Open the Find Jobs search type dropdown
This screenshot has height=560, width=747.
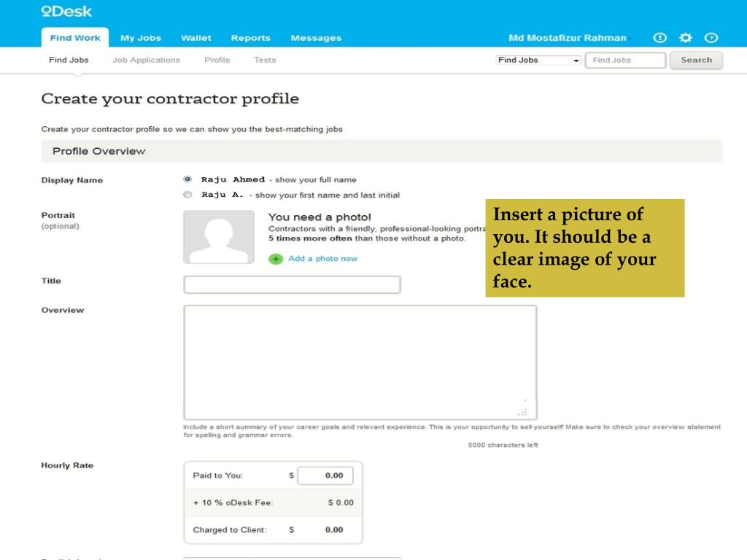(538, 60)
